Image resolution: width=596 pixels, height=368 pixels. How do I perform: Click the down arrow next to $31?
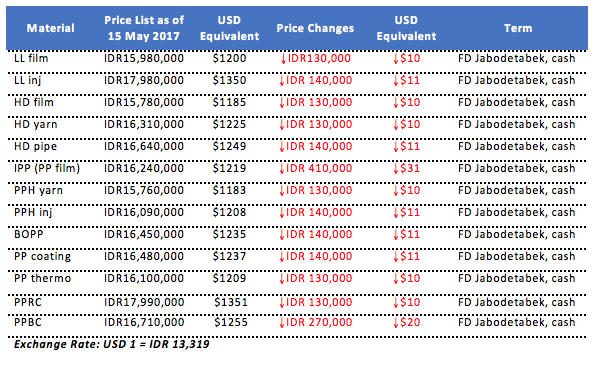pyautogui.click(x=396, y=168)
